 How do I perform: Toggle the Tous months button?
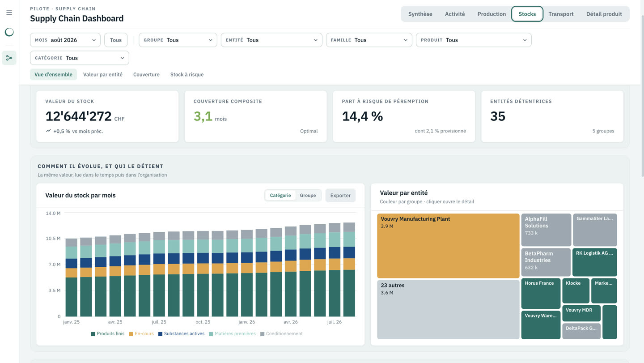116,40
